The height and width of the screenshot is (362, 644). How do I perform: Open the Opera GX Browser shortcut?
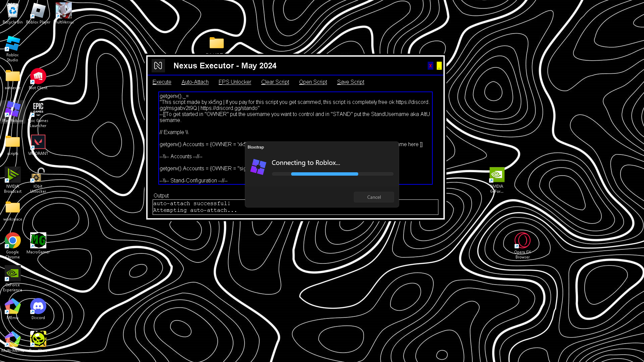[522, 241]
